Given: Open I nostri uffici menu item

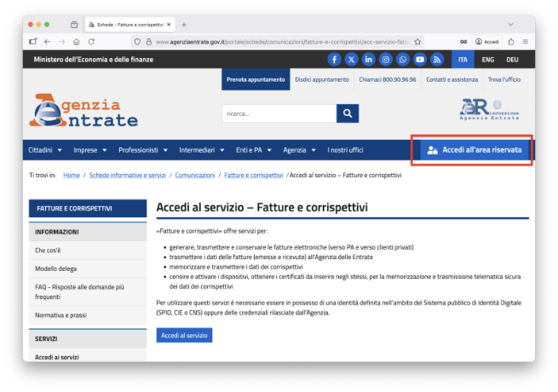Looking at the screenshot, I should (x=345, y=150).
